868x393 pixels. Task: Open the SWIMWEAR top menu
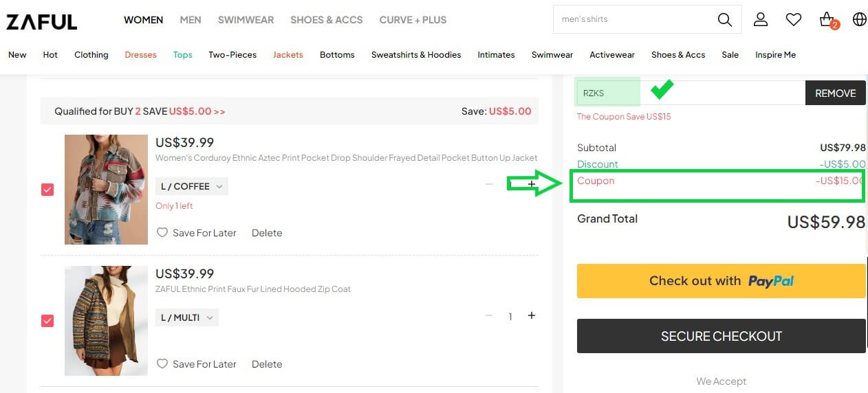coord(246,20)
